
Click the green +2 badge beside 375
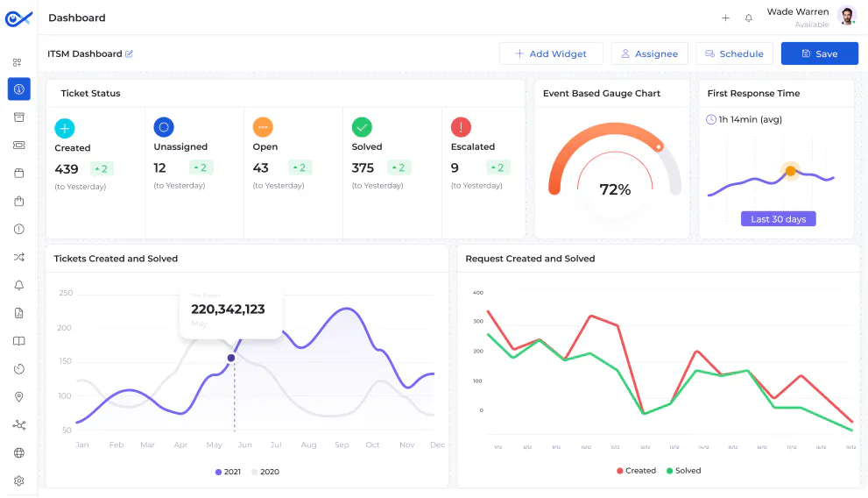pos(399,167)
